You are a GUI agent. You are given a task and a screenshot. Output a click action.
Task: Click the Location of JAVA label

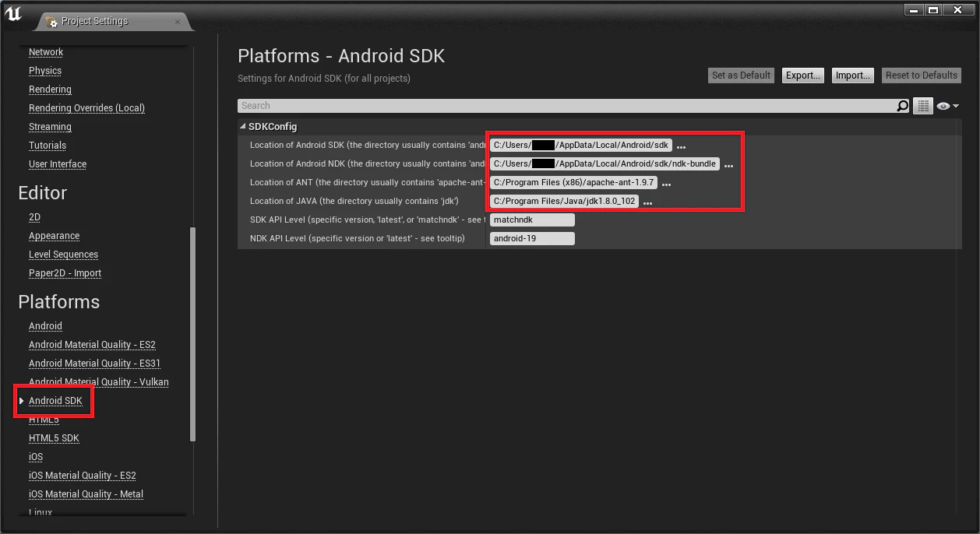pos(354,201)
